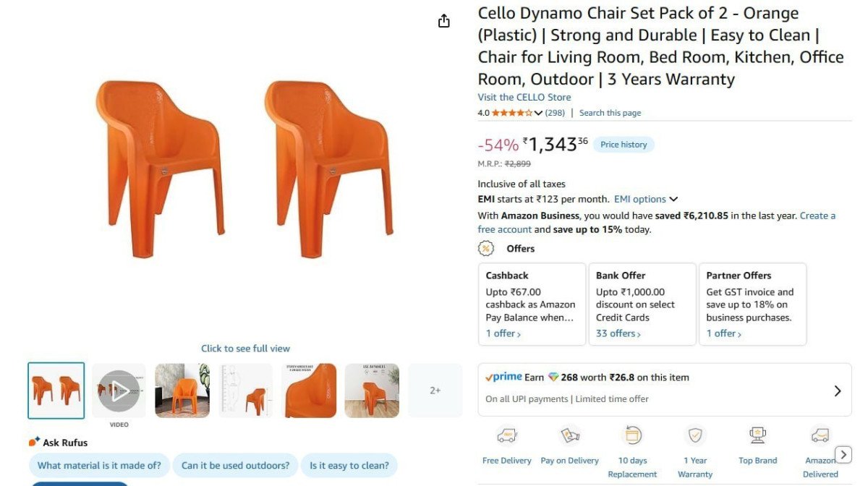The height and width of the screenshot is (486, 868).
Task: Visit the CELLO Store
Action: pos(523,97)
